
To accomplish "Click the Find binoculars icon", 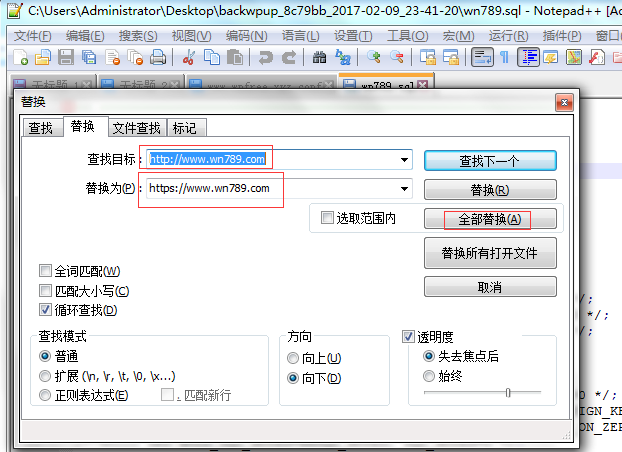I will [318, 58].
